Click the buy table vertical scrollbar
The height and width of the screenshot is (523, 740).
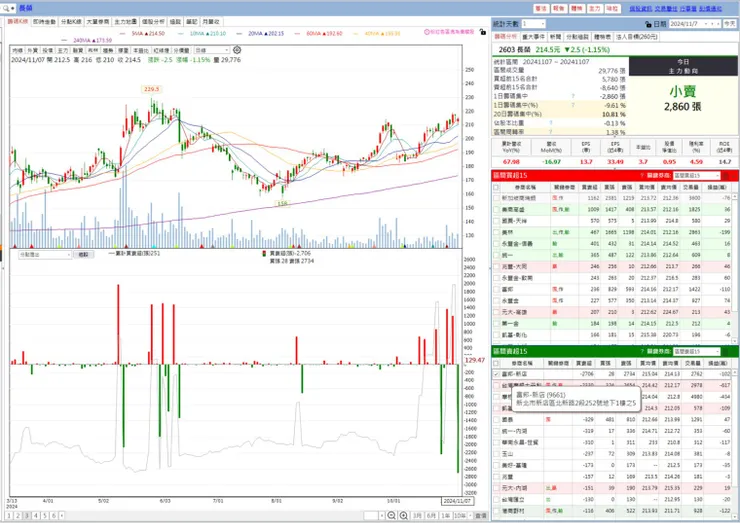(x=735, y=267)
